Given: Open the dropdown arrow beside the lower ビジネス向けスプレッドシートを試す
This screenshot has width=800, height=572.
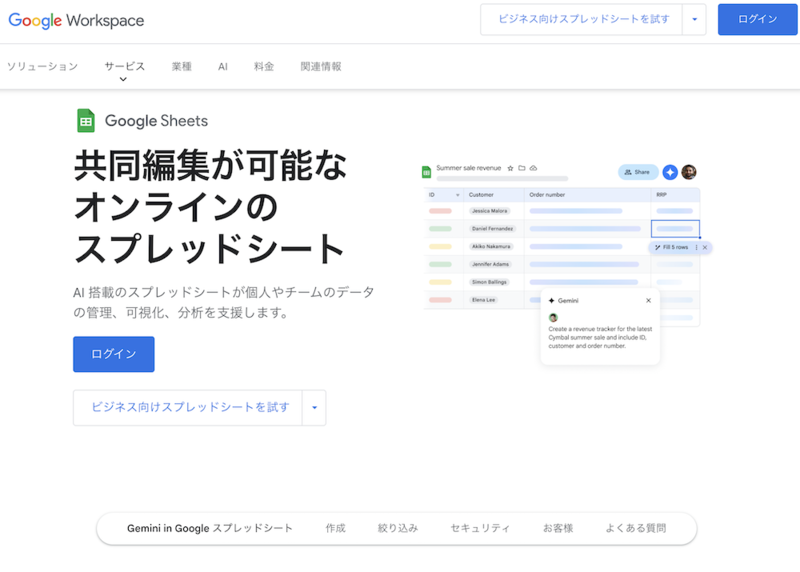Looking at the screenshot, I should pos(314,408).
